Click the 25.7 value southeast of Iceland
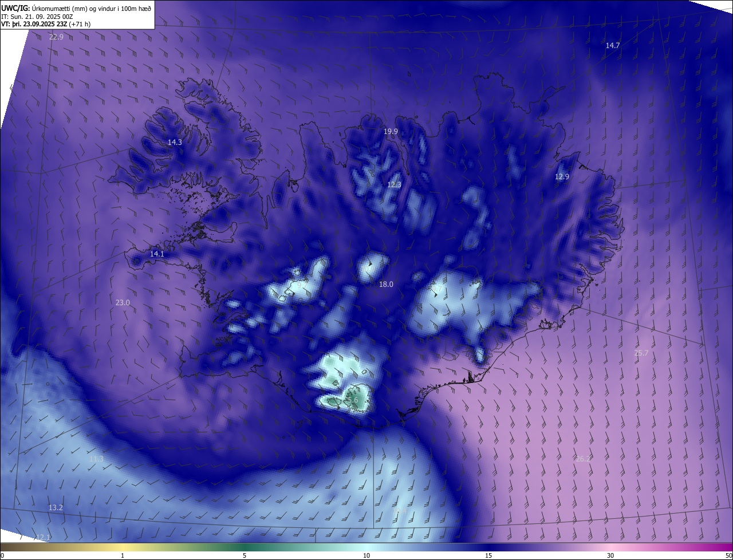The height and width of the screenshot is (560, 733). click(x=641, y=353)
